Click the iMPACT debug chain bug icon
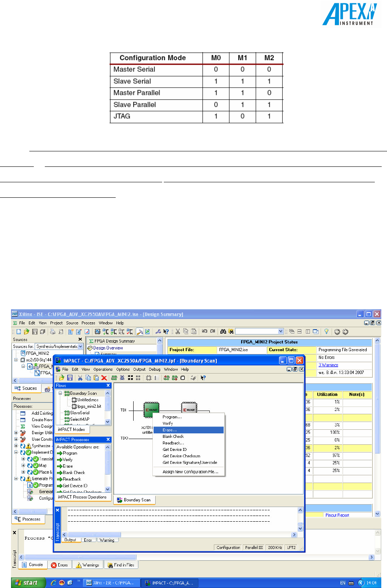Image resolution: width=387 pixels, height=588 pixels. click(122, 378)
